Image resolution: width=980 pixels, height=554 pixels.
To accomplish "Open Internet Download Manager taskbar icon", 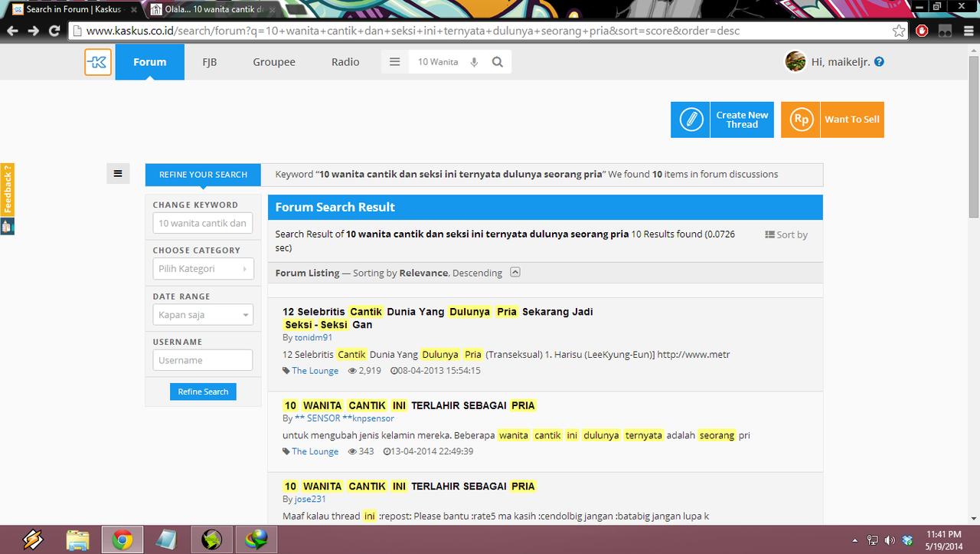I will (x=256, y=539).
